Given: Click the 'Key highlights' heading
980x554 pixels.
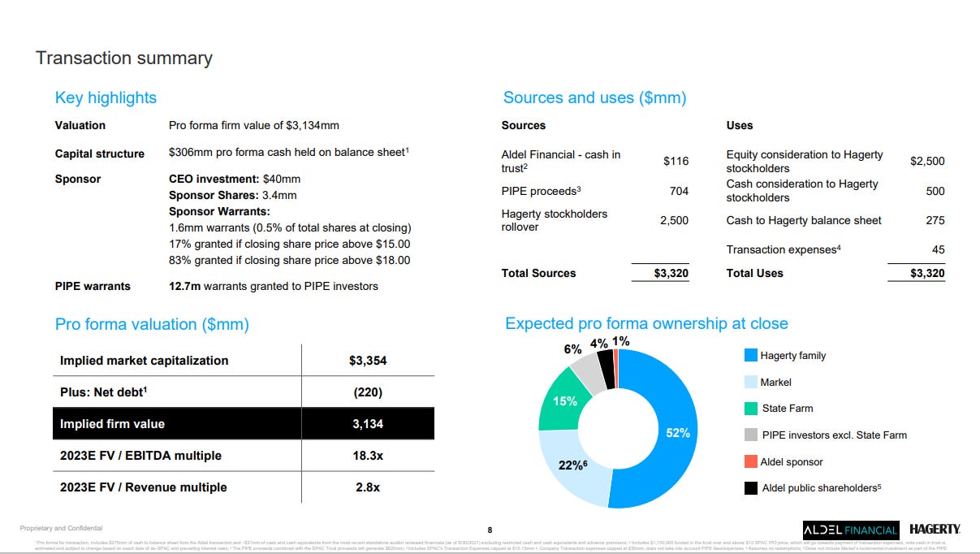Looking at the screenshot, I should (106, 97).
